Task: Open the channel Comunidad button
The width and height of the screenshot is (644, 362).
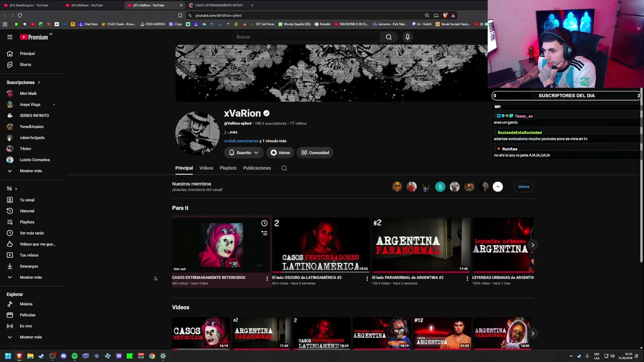Action: 315,153
